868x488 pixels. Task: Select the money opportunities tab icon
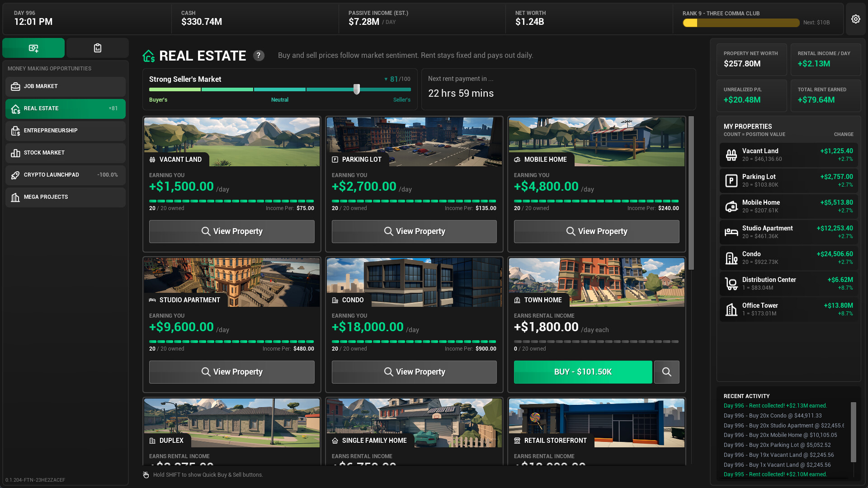[33, 48]
